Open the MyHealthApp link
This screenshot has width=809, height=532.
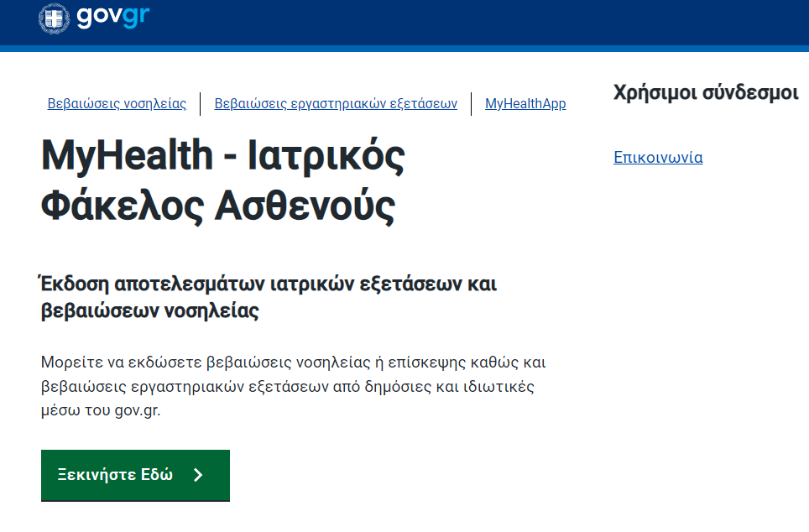pyautogui.click(x=525, y=104)
